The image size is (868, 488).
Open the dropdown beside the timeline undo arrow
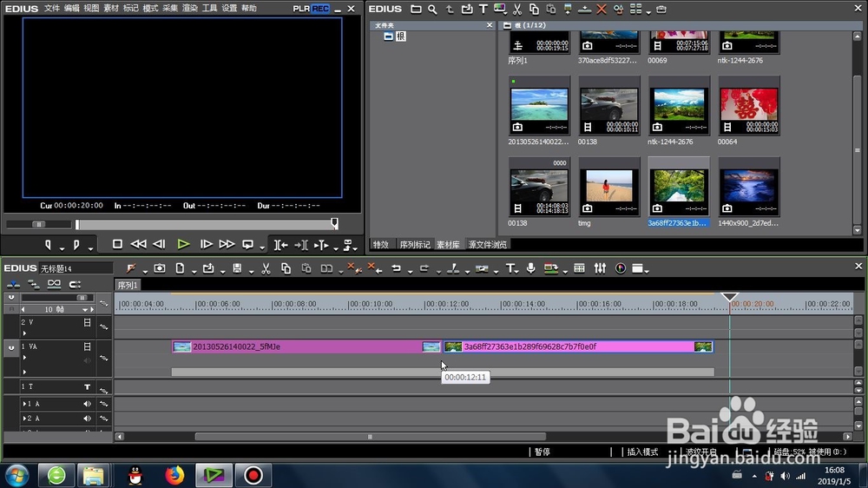click(410, 272)
